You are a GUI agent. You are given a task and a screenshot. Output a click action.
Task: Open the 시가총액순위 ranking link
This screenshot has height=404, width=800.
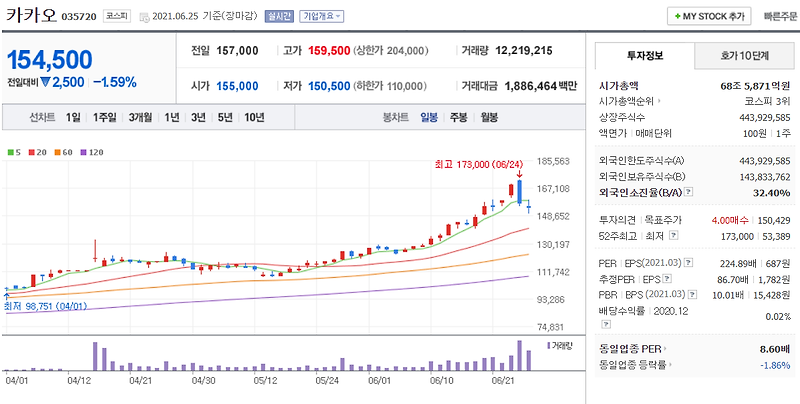(627, 101)
